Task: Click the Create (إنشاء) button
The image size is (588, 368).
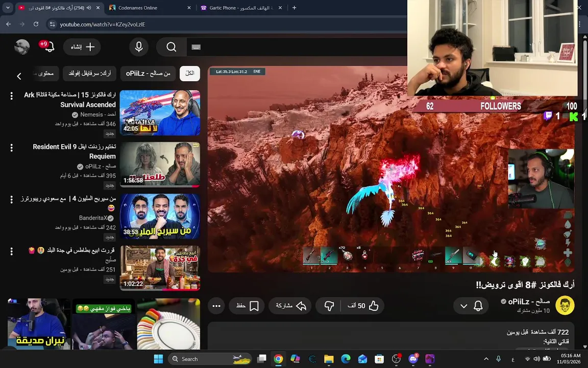Action: [82, 47]
